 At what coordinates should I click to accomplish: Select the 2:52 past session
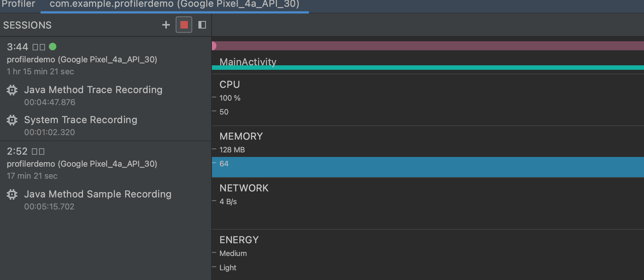point(106,163)
